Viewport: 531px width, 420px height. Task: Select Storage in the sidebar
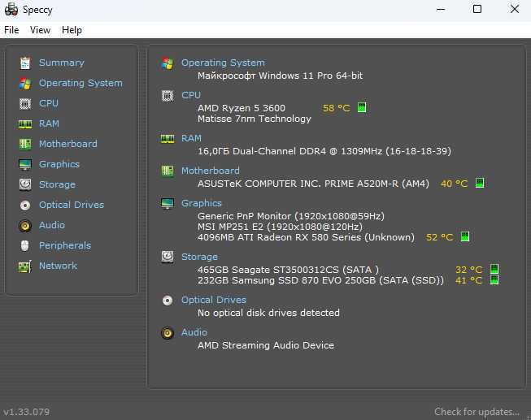pos(57,184)
